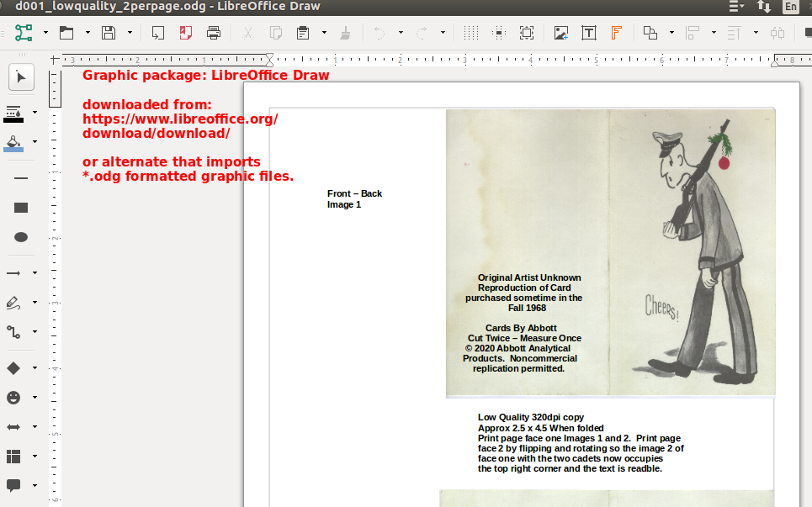Toggle snap to grid icon
The height and width of the screenshot is (507, 812).
pos(499,33)
